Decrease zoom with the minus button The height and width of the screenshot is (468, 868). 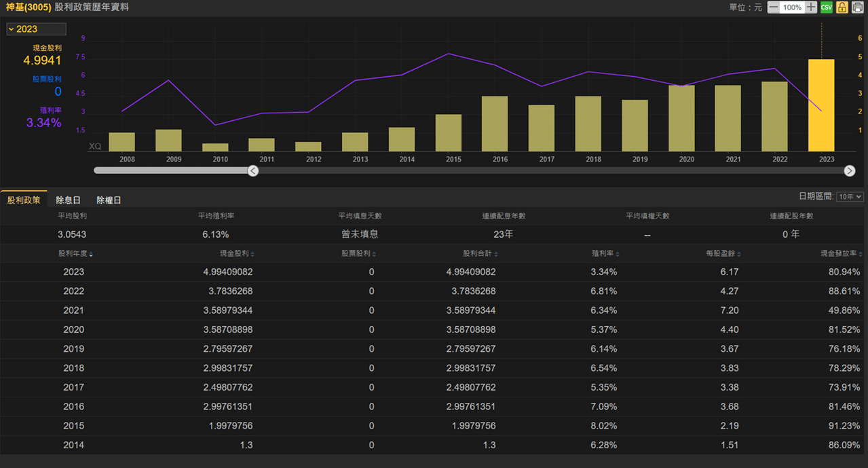pos(773,7)
